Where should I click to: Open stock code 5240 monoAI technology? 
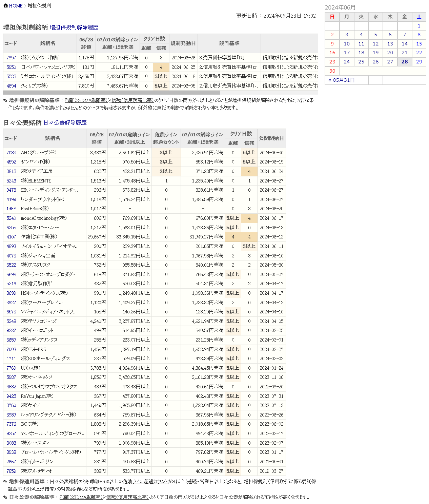coord(11,218)
